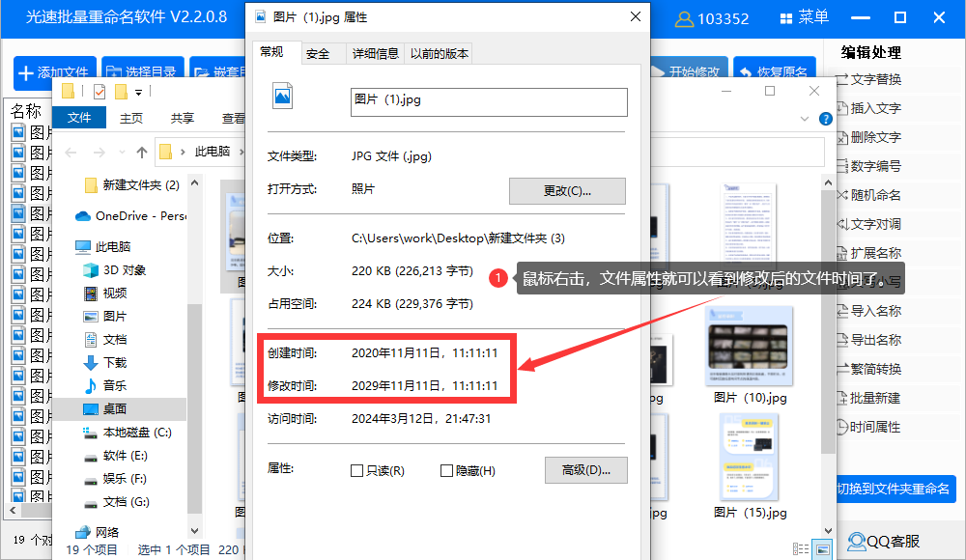Select 新建文件夹 (2) in navigation tree

(x=131, y=184)
